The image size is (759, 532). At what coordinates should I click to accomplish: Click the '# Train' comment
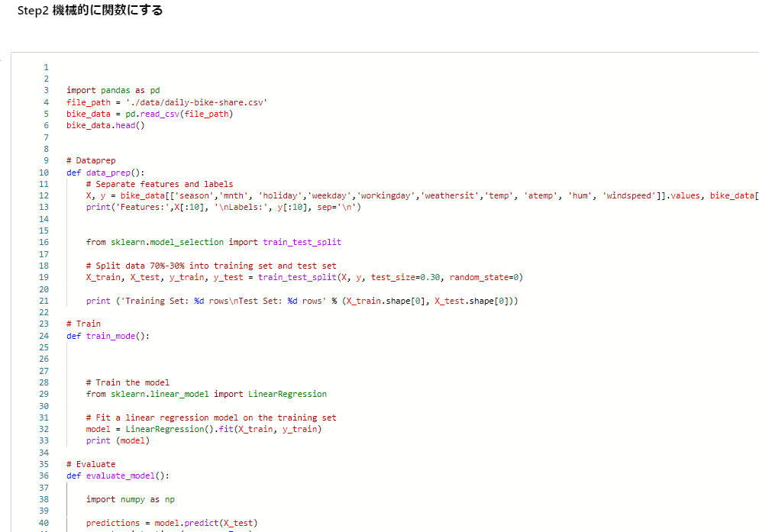coord(84,324)
